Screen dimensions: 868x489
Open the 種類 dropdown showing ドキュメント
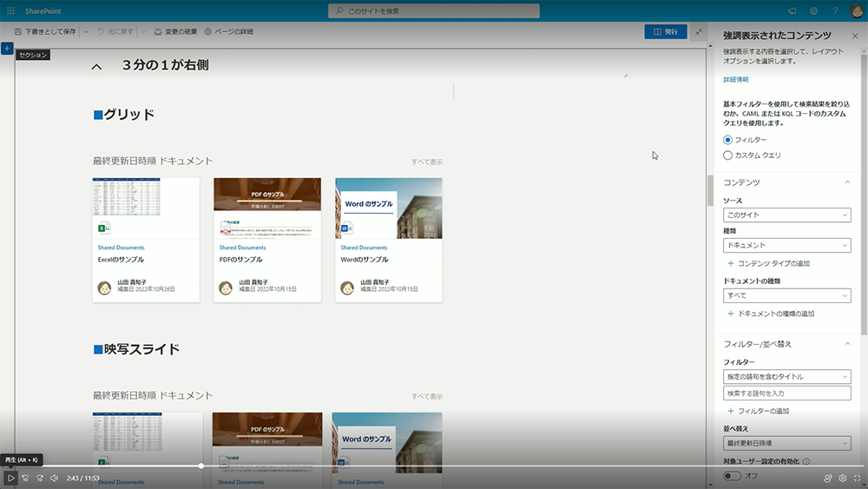(786, 245)
